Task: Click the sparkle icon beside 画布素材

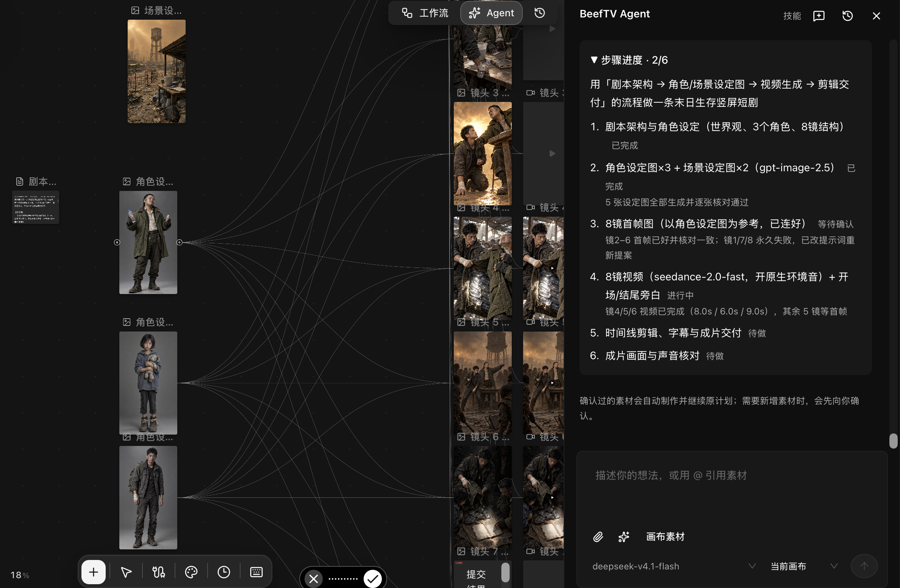Action: click(x=624, y=537)
